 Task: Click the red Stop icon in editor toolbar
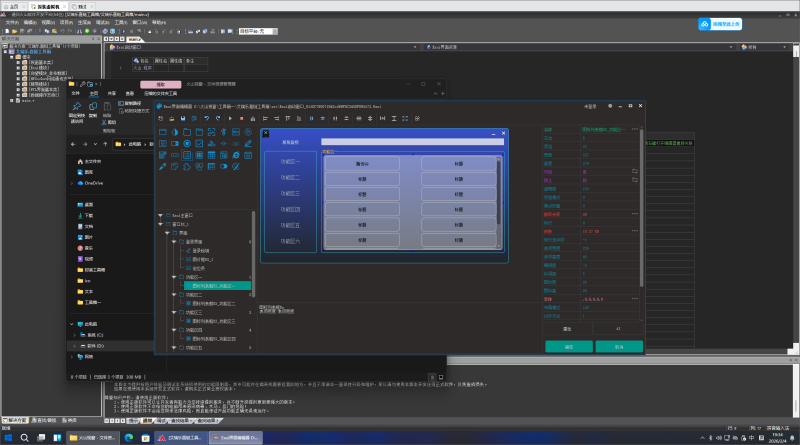tap(241, 119)
